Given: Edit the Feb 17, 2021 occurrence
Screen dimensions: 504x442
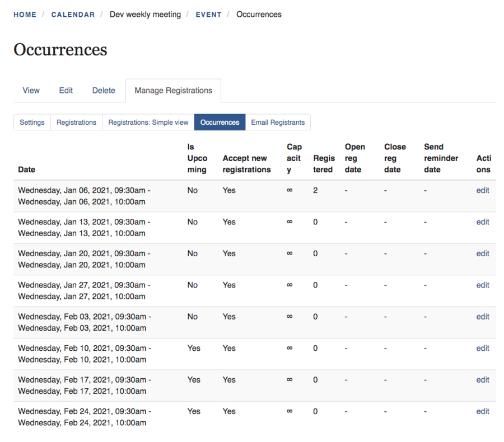Looking at the screenshot, I should tap(482, 380).
